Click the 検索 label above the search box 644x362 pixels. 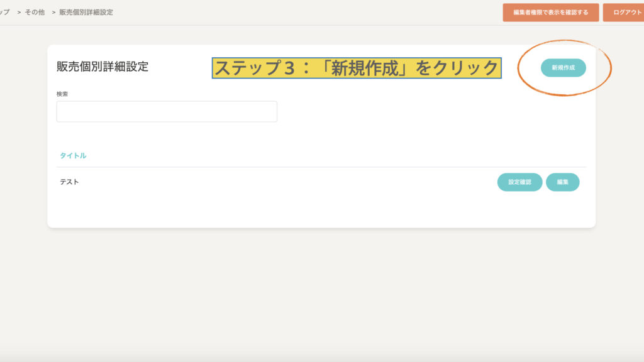[62, 94]
